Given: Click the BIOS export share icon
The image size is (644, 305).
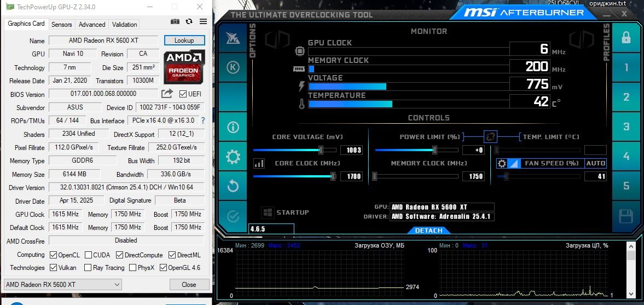Looking at the screenshot, I should coord(167,94).
